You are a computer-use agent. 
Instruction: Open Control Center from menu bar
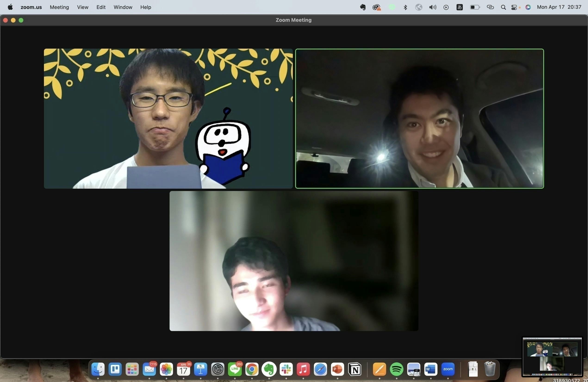point(514,7)
